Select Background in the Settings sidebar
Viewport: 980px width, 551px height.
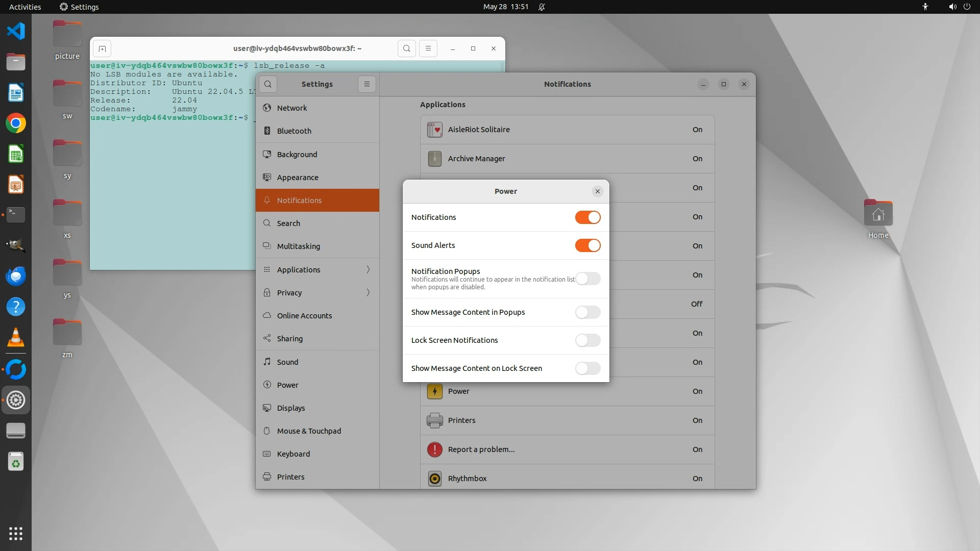[297, 154]
